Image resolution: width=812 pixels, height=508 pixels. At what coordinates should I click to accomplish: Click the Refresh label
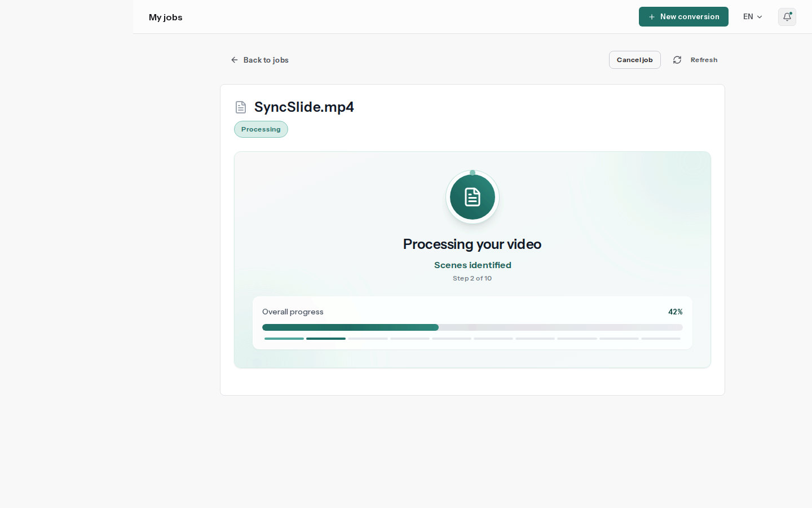pos(704,60)
